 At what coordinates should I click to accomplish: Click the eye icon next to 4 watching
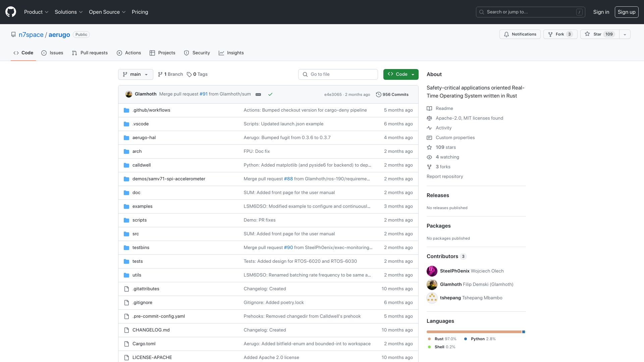coord(429,157)
